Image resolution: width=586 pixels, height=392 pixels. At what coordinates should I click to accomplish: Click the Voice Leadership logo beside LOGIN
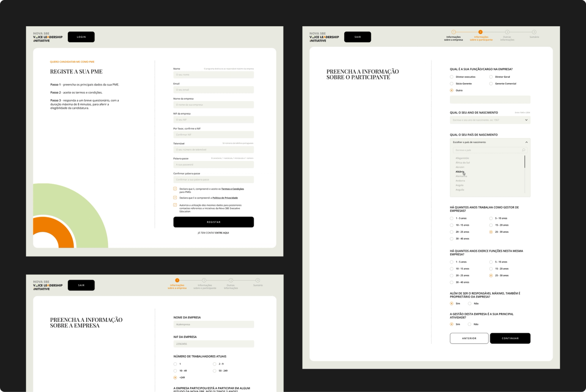click(x=48, y=37)
